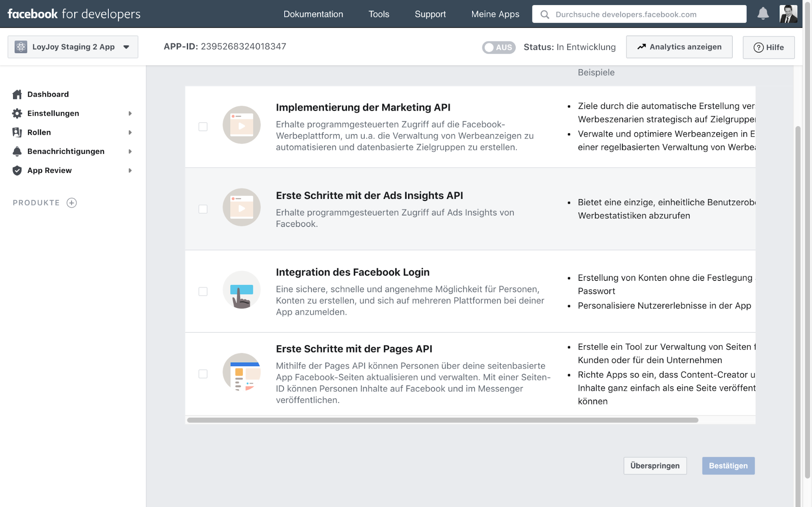The height and width of the screenshot is (507, 812).
Task: Click the Analytics anzeigen button
Action: [679, 47]
